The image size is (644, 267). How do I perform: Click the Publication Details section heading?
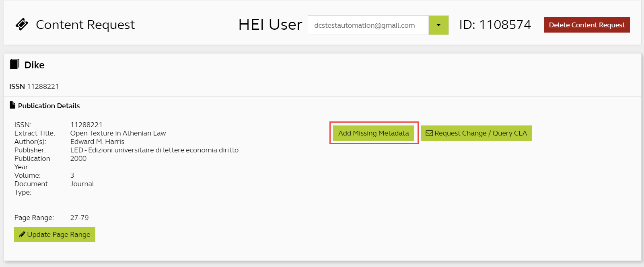pyautogui.click(x=49, y=106)
